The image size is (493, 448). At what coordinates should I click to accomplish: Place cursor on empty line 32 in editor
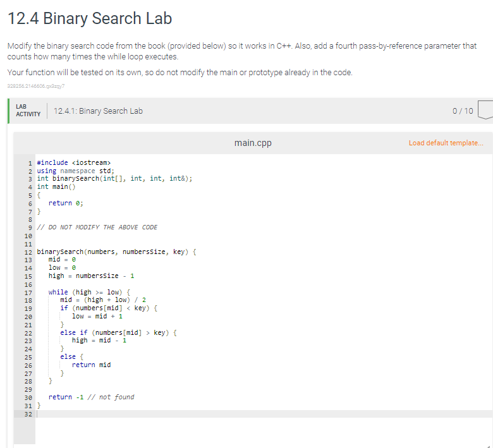[264, 414]
